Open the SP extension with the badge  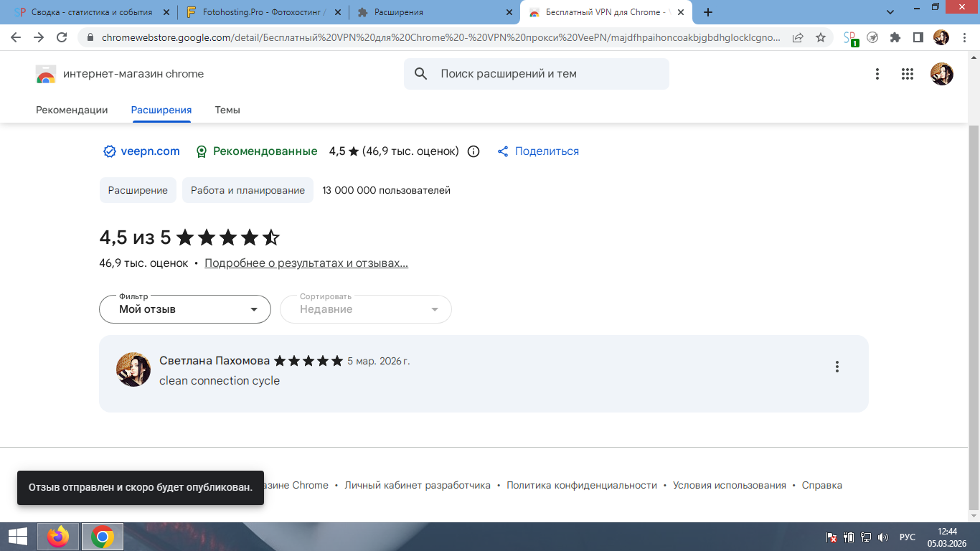point(851,38)
